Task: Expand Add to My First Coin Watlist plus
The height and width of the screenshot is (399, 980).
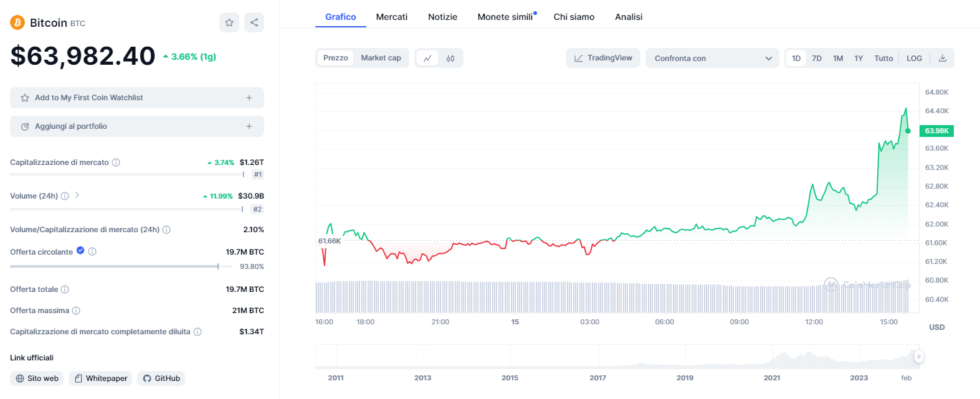Action: (x=249, y=98)
